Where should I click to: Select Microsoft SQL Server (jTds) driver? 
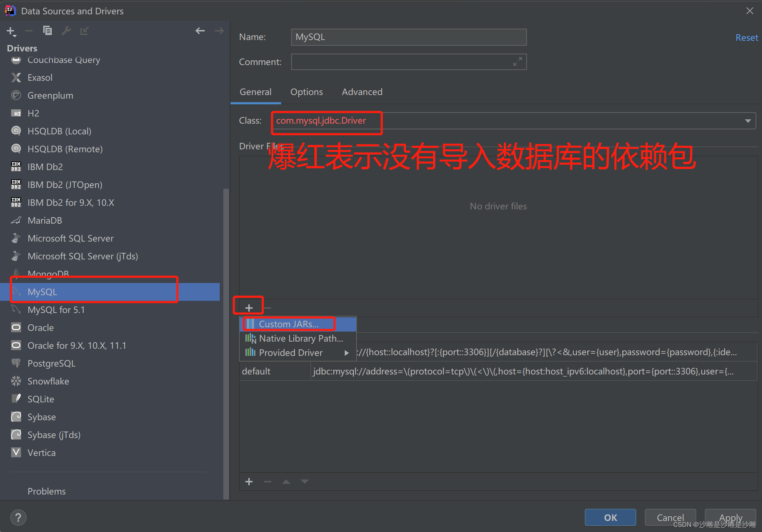110,256
